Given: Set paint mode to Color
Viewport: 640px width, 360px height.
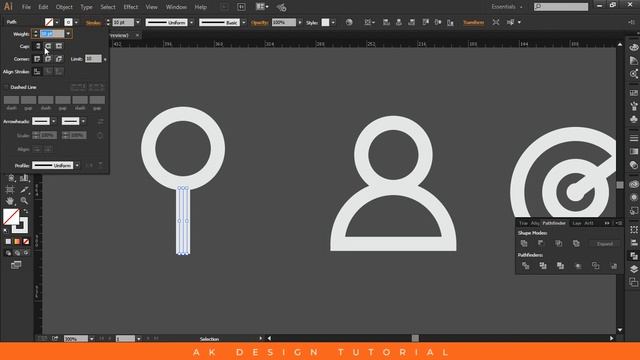Looking at the screenshot, I should (8, 242).
